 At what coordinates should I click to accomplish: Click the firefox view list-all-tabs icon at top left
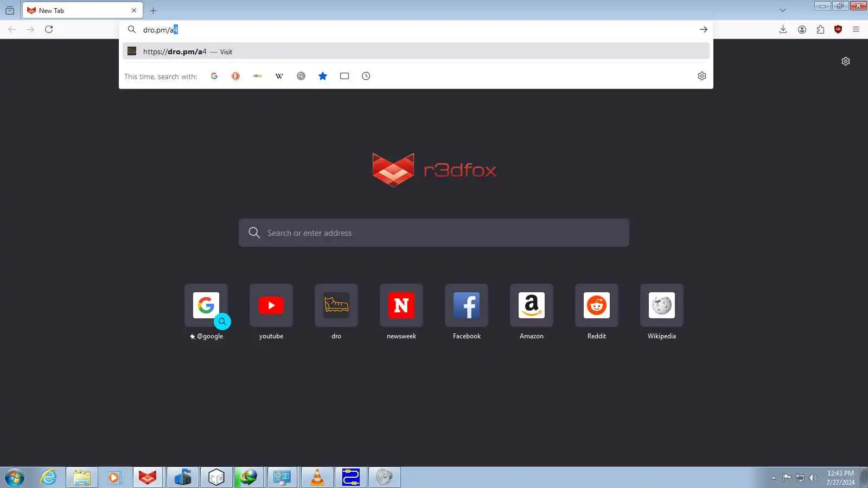point(10,10)
